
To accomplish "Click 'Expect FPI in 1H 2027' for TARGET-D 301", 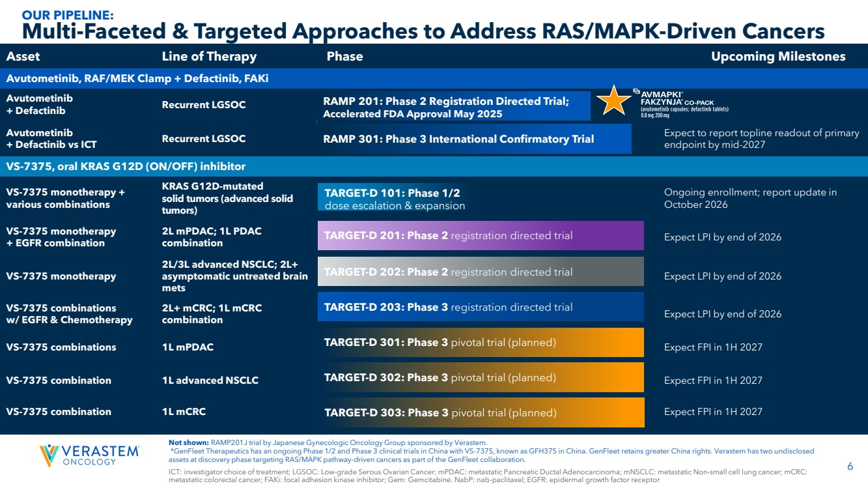I will pyautogui.click(x=713, y=347).
